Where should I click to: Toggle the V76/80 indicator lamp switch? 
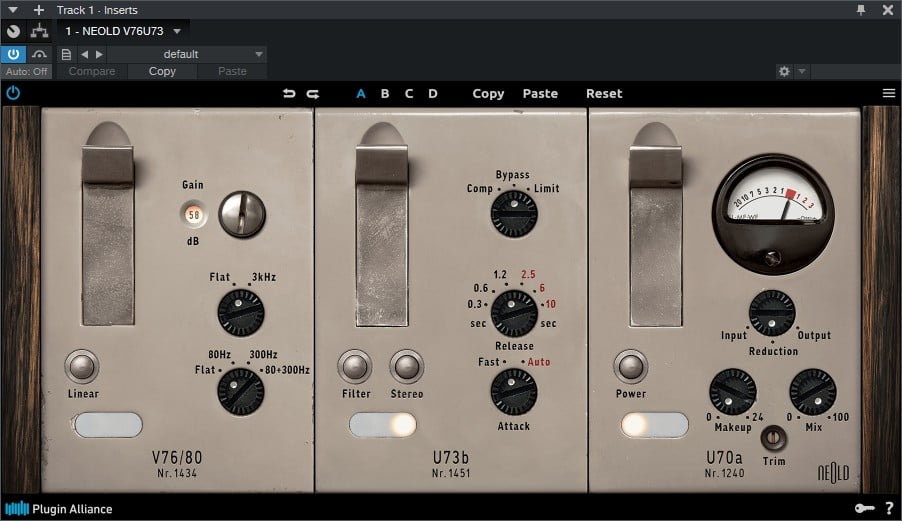coord(108,425)
